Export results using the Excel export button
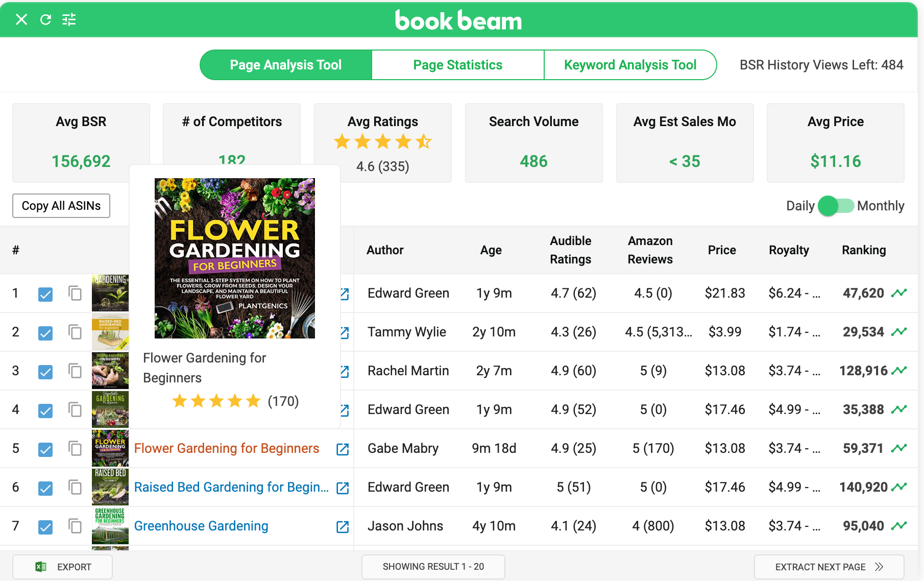 (62, 567)
